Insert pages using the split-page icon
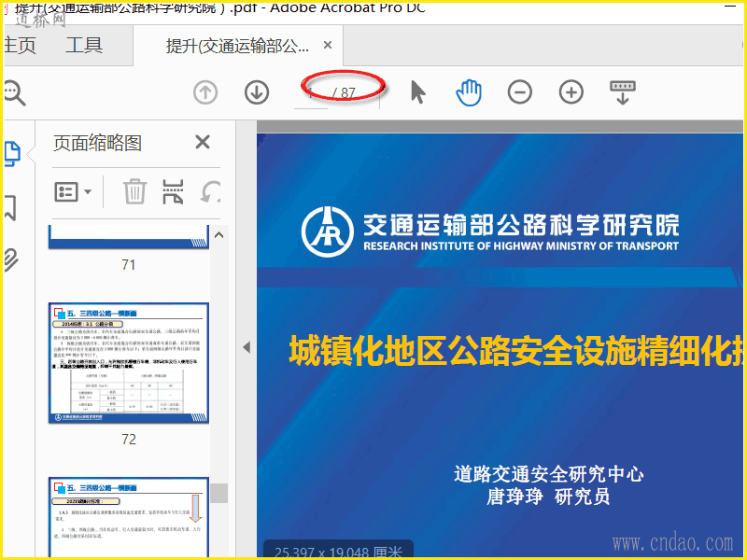The height and width of the screenshot is (560, 747). click(x=173, y=192)
